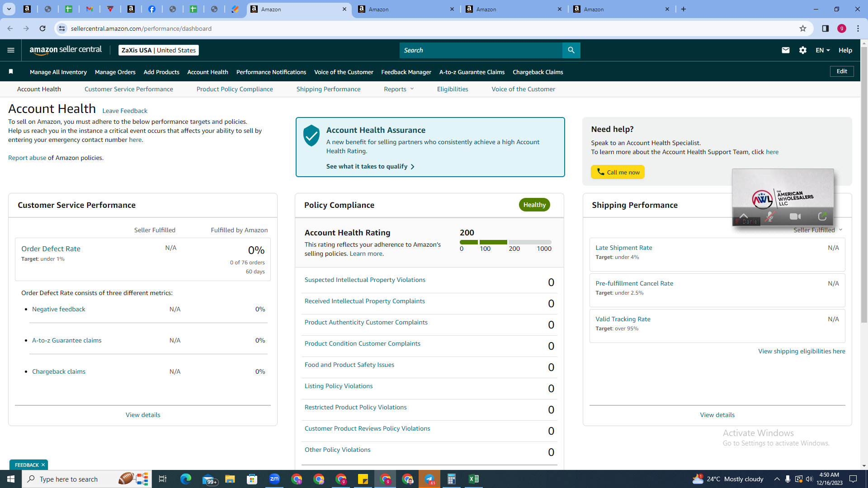868x488 pixels.
Task: Open Zoom from the taskbar
Action: 274,479
